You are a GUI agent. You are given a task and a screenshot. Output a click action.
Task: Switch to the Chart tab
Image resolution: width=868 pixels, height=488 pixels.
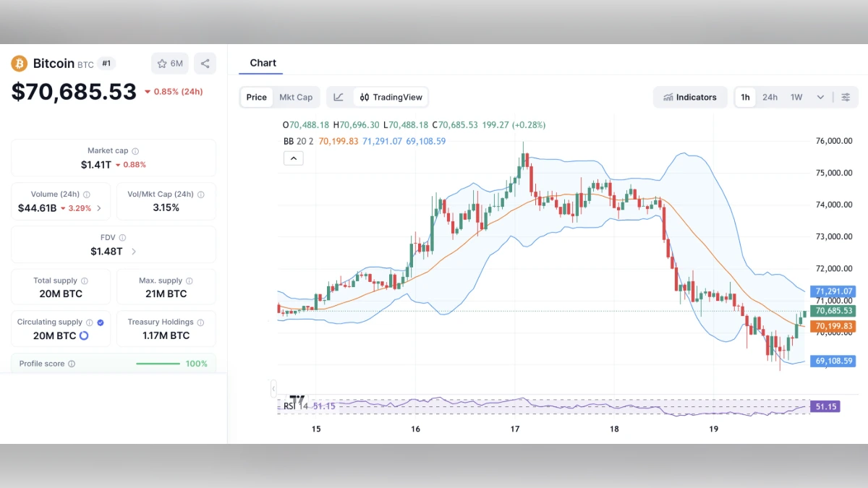263,63
